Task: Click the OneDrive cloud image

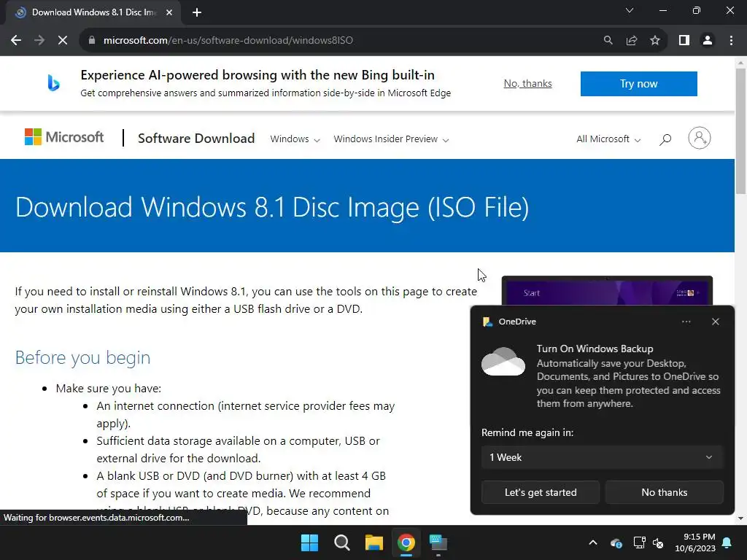Action: click(x=503, y=362)
